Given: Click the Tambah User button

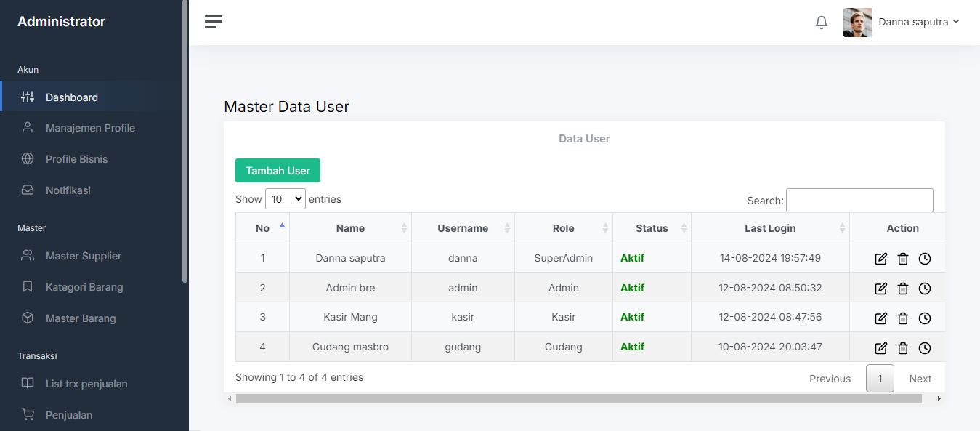Looking at the screenshot, I should tap(278, 171).
